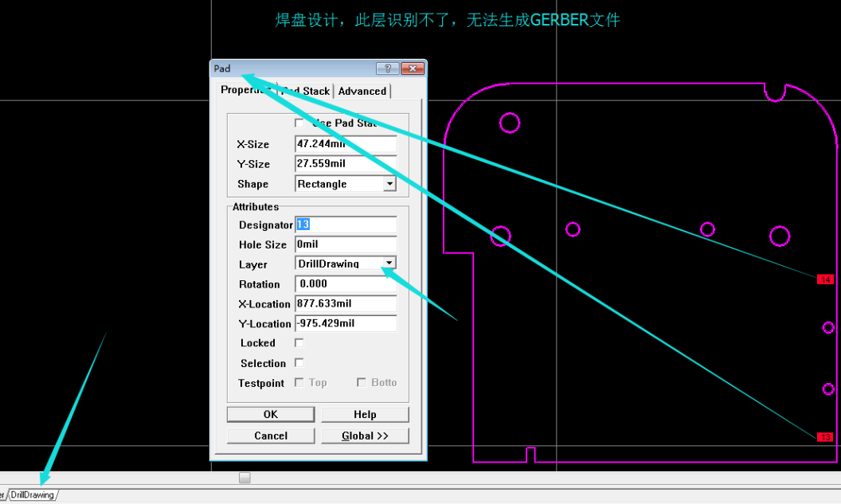841x504 pixels.
Task: Edit the X-Size field showing 47.244mil
Action: point(346,144)
